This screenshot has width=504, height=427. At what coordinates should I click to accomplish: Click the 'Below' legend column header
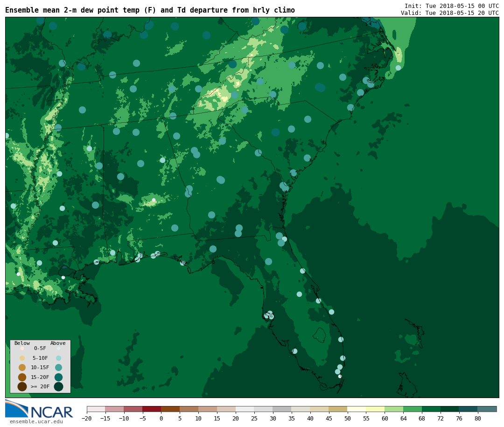(x=22, y=343)
